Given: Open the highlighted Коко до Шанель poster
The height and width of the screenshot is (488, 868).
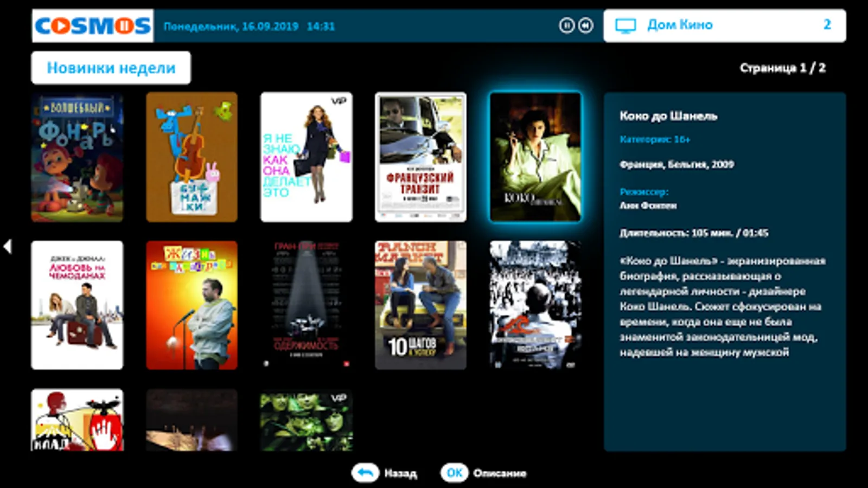Looking at the screenshot, I should point(535,157).
